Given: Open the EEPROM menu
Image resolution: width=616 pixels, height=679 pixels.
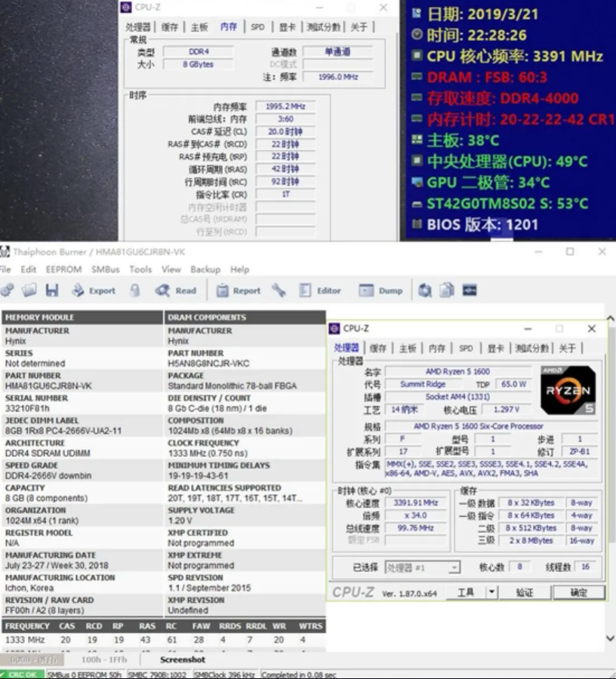Looking at the screenshot, I should click(63, 269).
